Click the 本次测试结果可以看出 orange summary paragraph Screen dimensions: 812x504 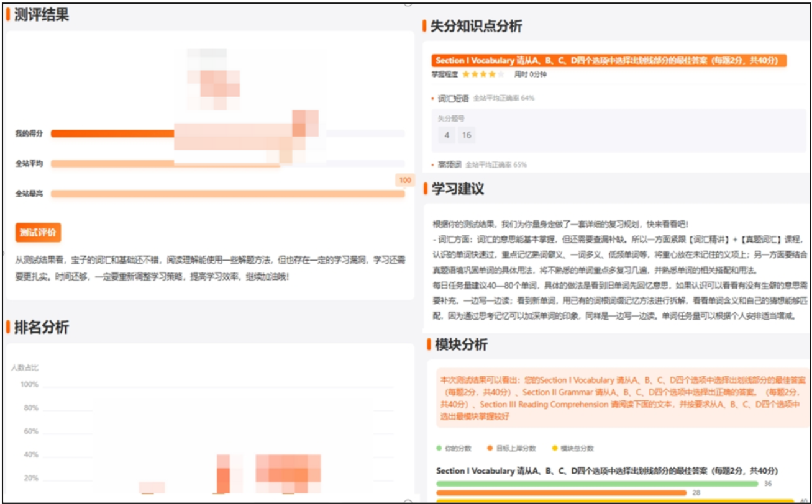click(623, 398)
